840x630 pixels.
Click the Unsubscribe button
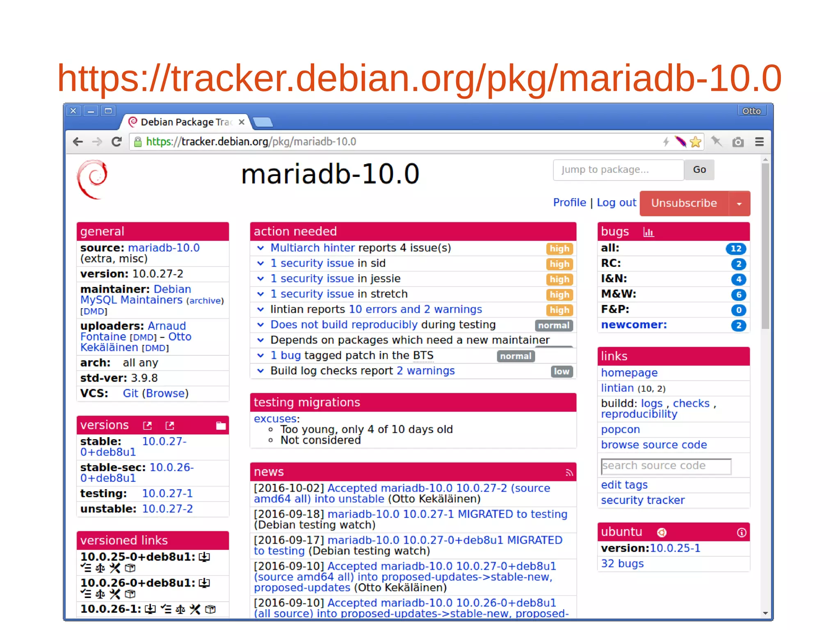click(x=684, y=204)
